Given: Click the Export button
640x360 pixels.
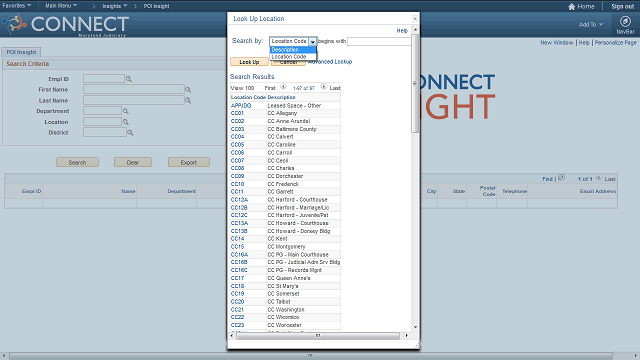Looking at the screenshot, I should coord(189,162).
